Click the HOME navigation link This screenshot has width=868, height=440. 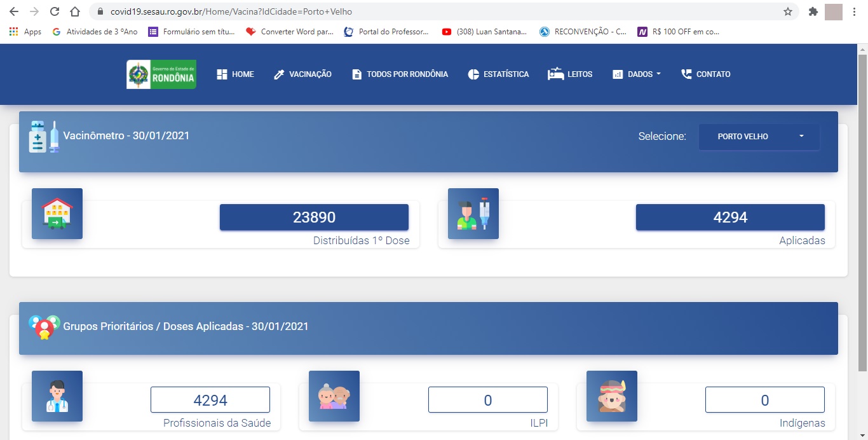(235, 74)
